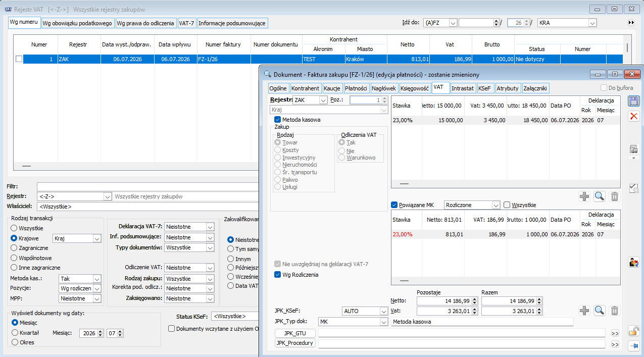Click the JPK_Procedury button
Viewport: 644px width, 357px height.
(x=295, y=343)
